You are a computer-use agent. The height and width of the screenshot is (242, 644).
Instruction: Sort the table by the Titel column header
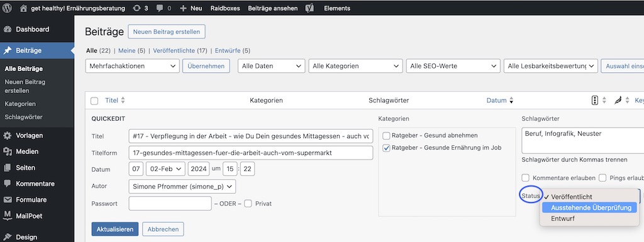(x=111, y=101)
